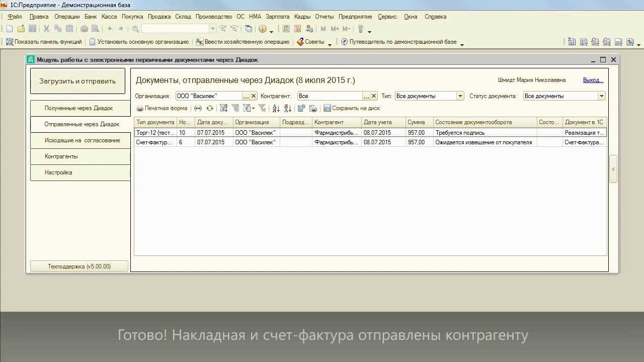This screenshot has width=644, height=362.
Task: Click the search magnifier icon in toolbar
Action: pyautogui.click(x=135, y=29)
